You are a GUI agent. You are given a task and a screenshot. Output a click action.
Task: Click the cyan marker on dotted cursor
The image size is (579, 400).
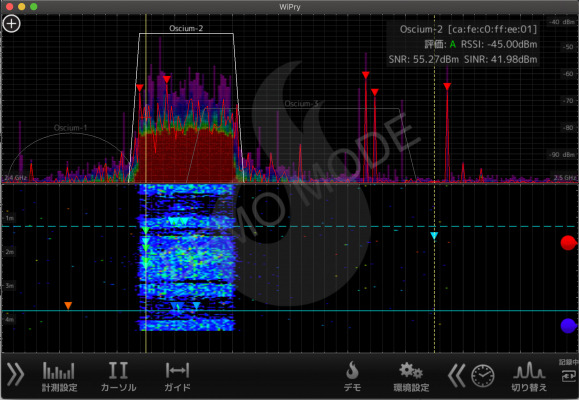coord(434,236)
